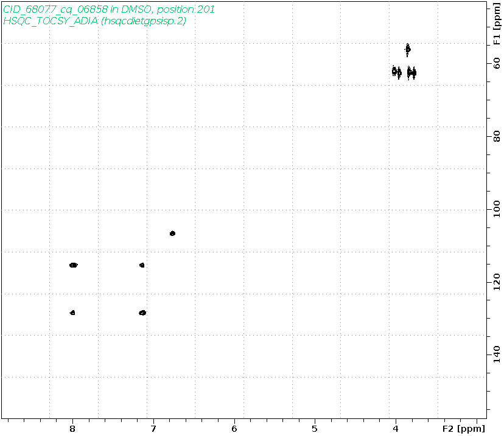The height and width of the screenshot is (436, 504).
Task: Pick the cross peak at 7.15 ppm / 128 ppm
Action: pyautogui.click(x=142, y=313)
